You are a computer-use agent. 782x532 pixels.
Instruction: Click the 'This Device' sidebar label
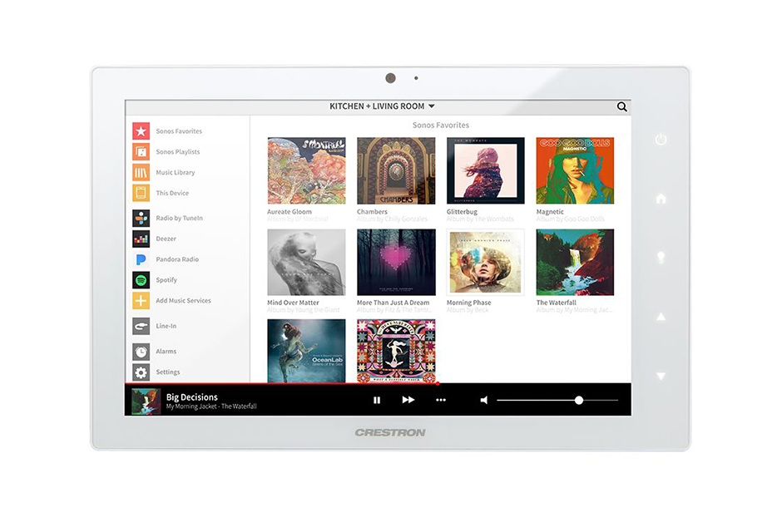(x=172, y=193)
